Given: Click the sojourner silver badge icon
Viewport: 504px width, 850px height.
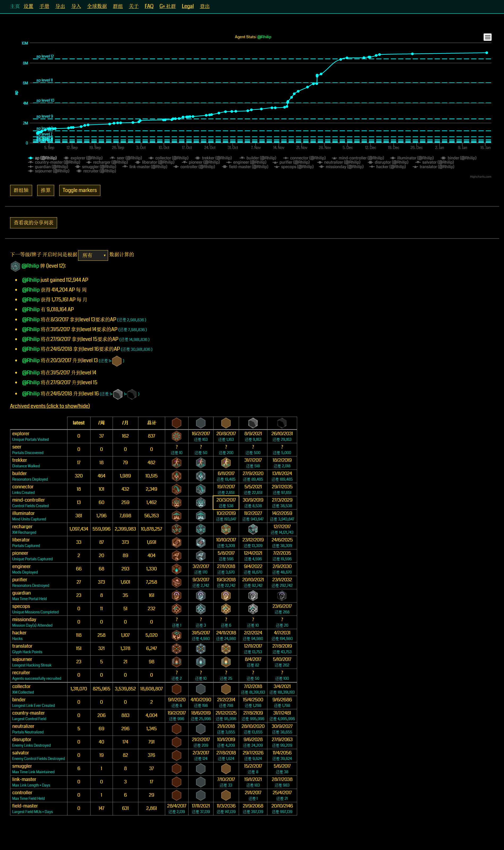Looking at the screenshot, I should click(x=201, y=661).
